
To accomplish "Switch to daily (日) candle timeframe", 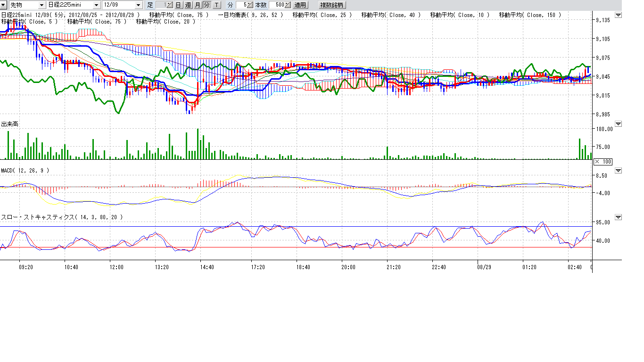I will [178, 5].
